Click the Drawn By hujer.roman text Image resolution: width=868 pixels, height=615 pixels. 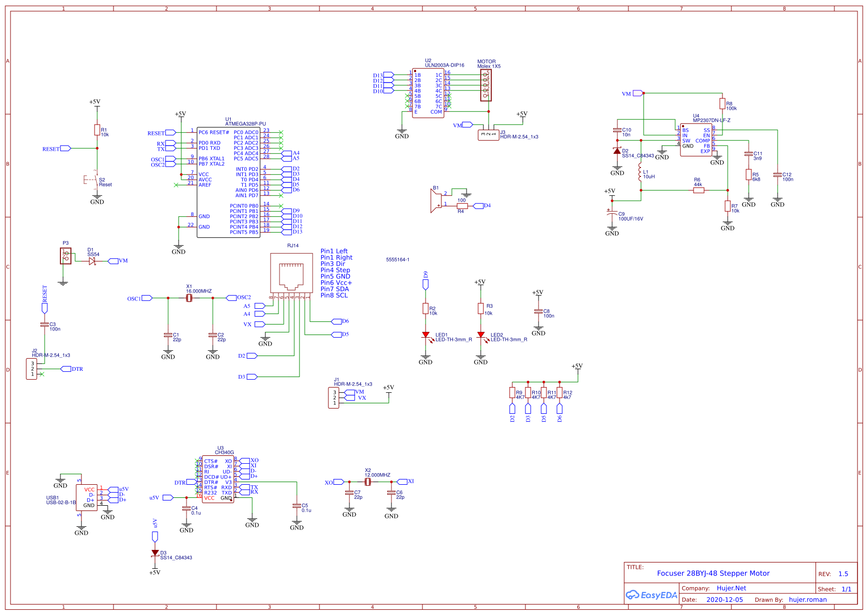click(808, 599)
